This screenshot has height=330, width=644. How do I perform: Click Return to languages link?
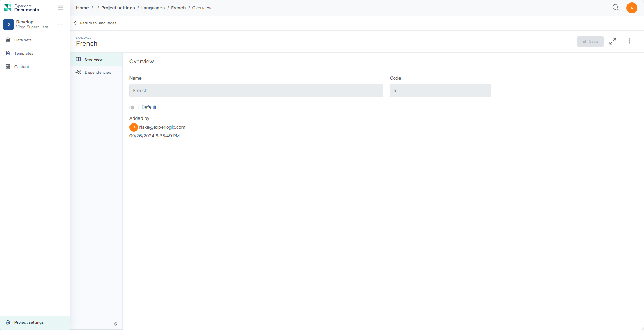[x=98, y=23]
